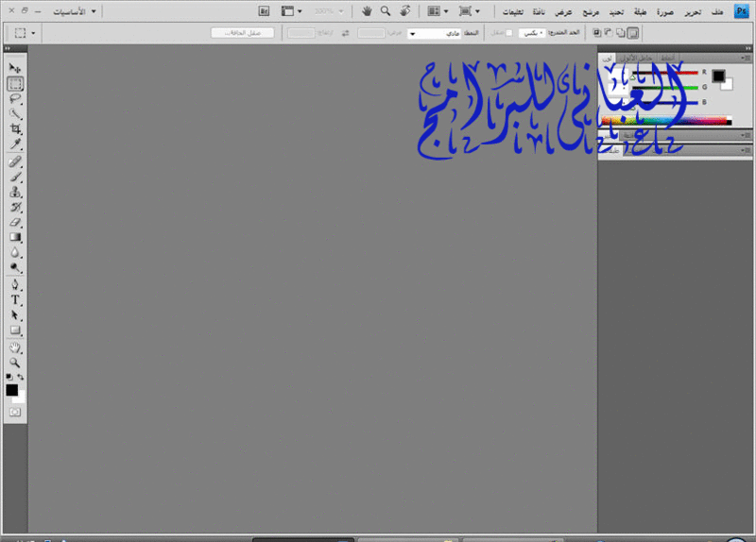Select the History Brush tool
Viewport: 756px width, 542px height.
(x=15, y=207)
